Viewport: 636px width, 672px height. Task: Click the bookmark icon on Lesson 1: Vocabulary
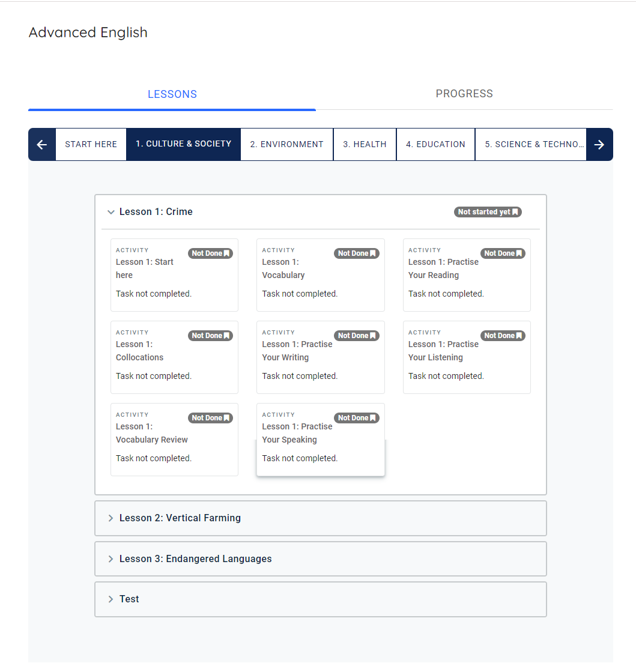pyautogui.click(x=372, y=253)
